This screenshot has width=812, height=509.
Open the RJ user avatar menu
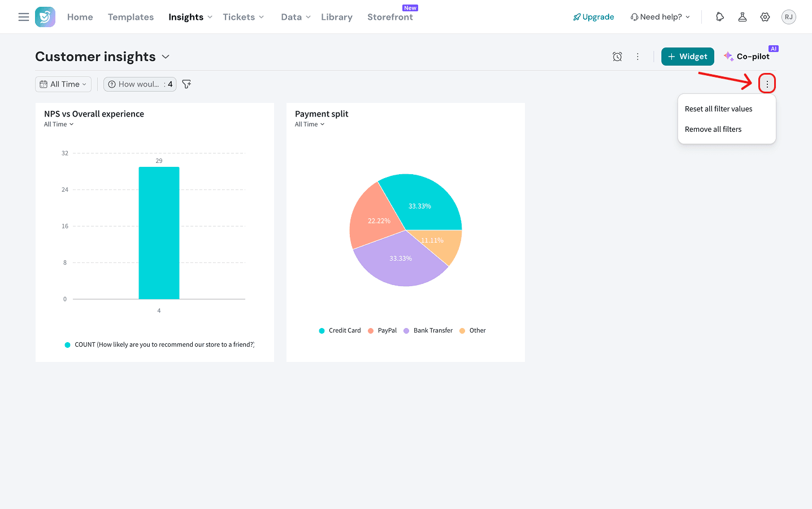tap(789, 17)
